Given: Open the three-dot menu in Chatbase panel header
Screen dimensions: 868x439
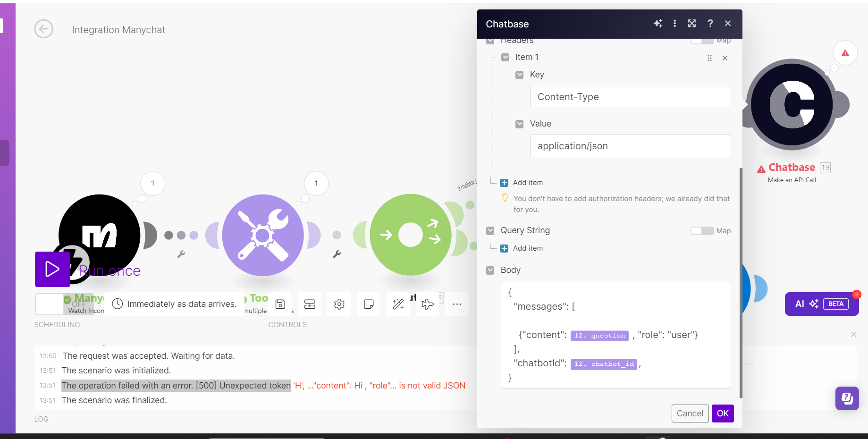Looking at the screenshot, I should click(674, 24).
